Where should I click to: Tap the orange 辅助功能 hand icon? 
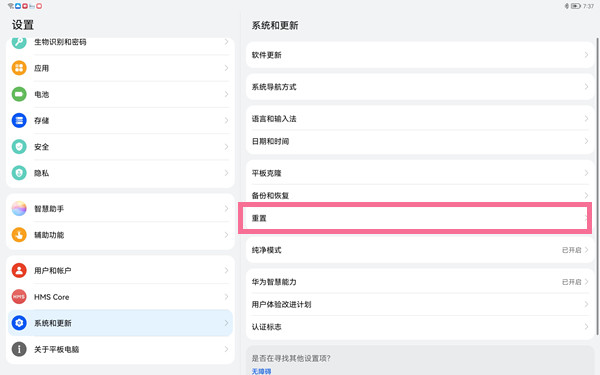[19, 235]
